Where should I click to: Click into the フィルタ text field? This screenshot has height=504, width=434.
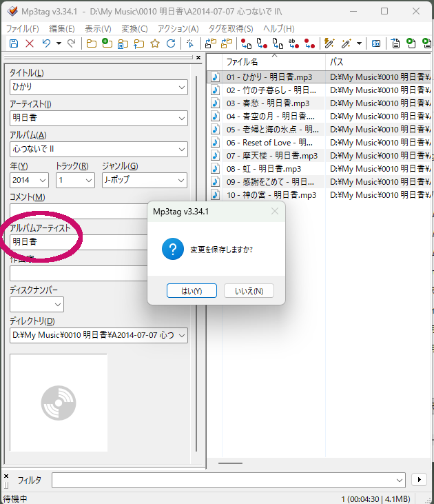click(223, 481)
